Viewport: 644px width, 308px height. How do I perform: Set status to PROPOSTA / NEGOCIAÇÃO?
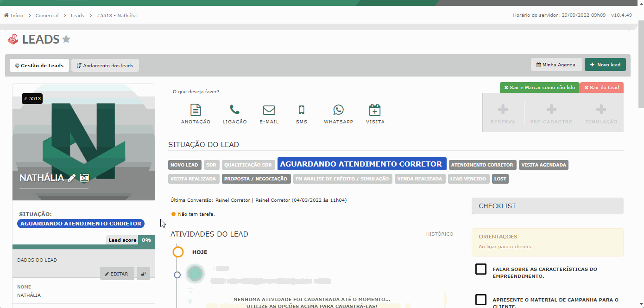256,179
